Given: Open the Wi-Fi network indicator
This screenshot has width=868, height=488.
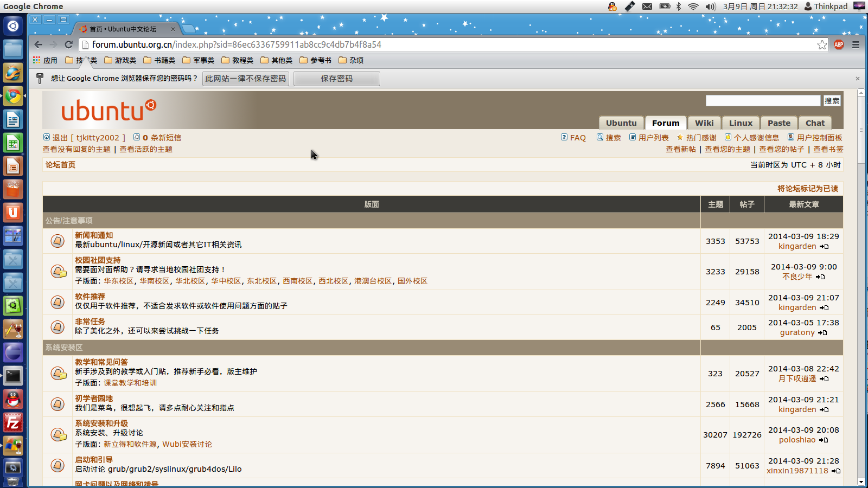Looking at the screenshot, I should [693, 7].
